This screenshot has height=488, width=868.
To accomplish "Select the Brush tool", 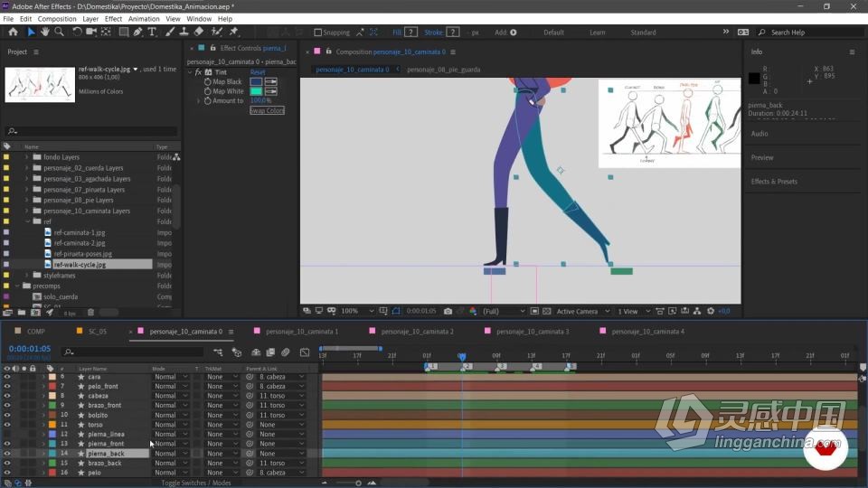I will tap(171, 33).
